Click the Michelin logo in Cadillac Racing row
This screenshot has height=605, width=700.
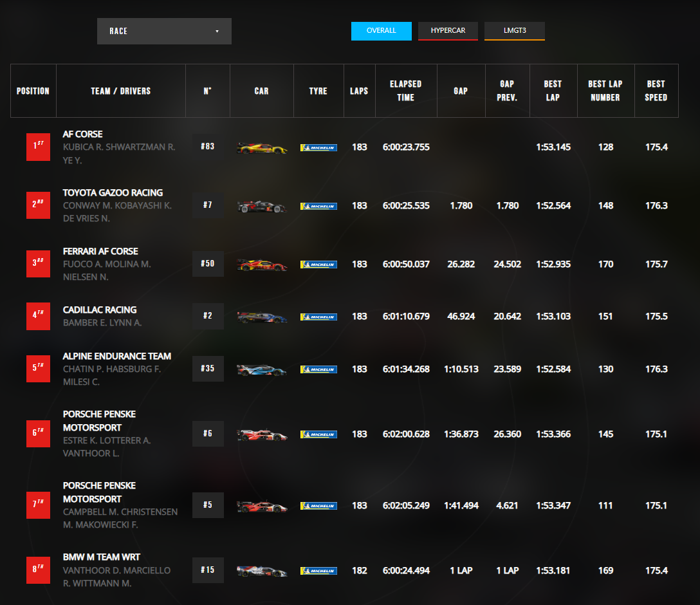pos(318,317)
